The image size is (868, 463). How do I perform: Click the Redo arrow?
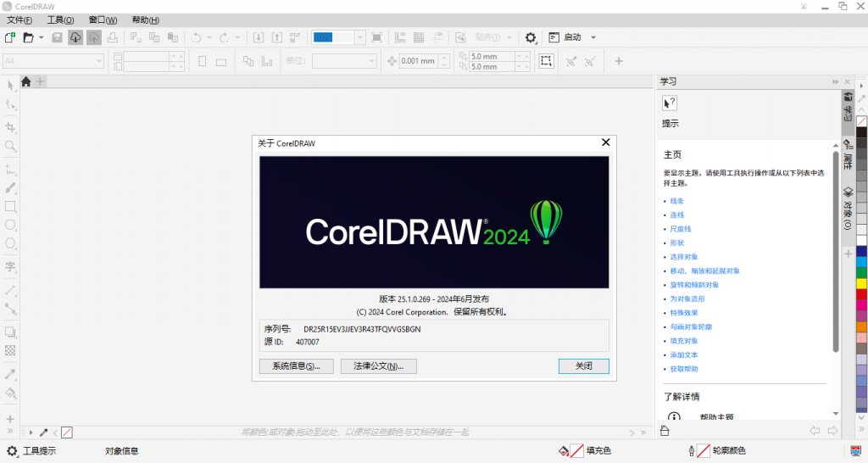(x=224, y=37)
